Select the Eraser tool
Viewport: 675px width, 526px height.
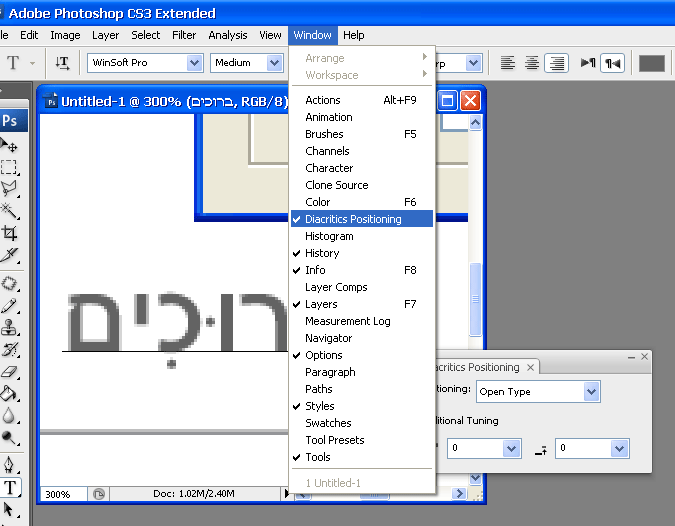click(x=9, y=371)
